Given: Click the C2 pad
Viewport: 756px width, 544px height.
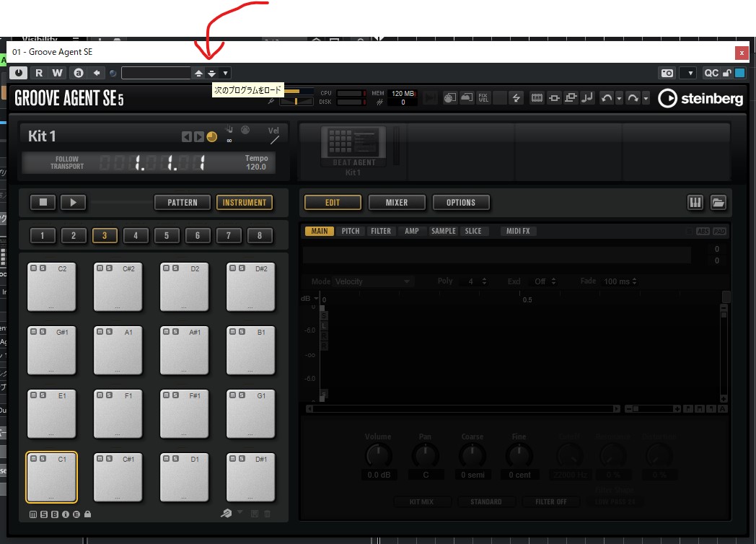Looking at the screenshot, I should 52,287.
